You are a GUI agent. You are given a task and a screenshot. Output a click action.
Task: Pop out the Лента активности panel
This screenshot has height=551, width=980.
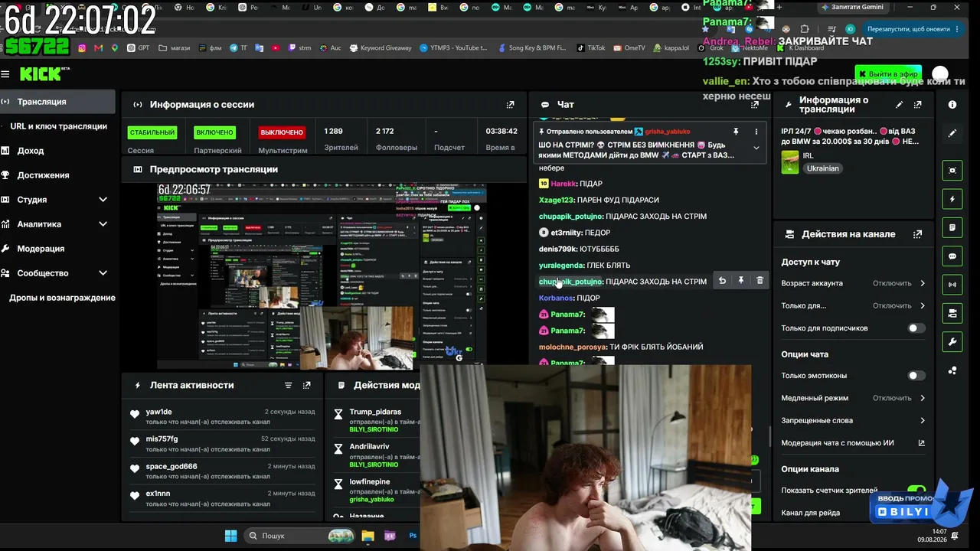[x=307, y=386]
